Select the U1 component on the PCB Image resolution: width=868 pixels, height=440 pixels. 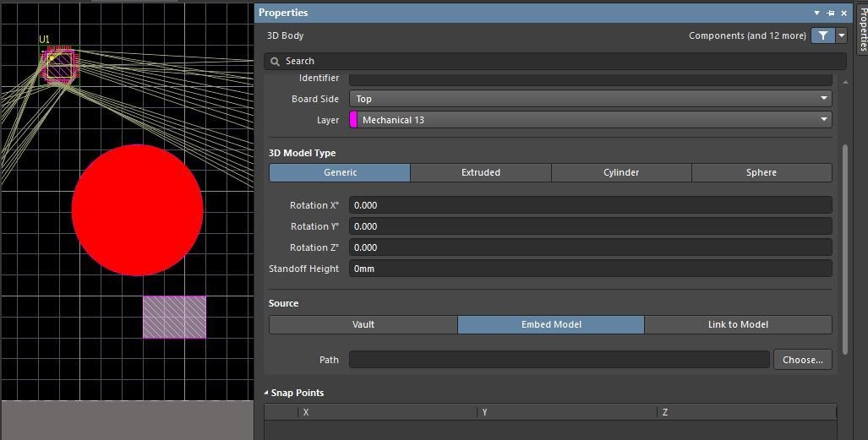[x=59, y=65]
